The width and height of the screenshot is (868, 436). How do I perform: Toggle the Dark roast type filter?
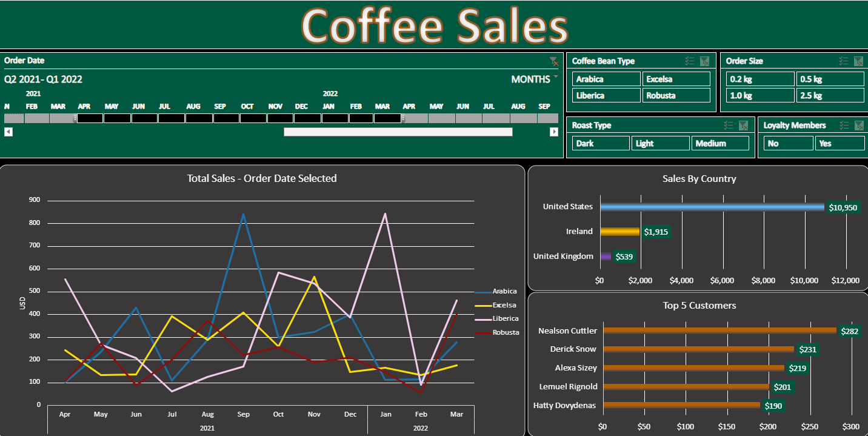600,143
